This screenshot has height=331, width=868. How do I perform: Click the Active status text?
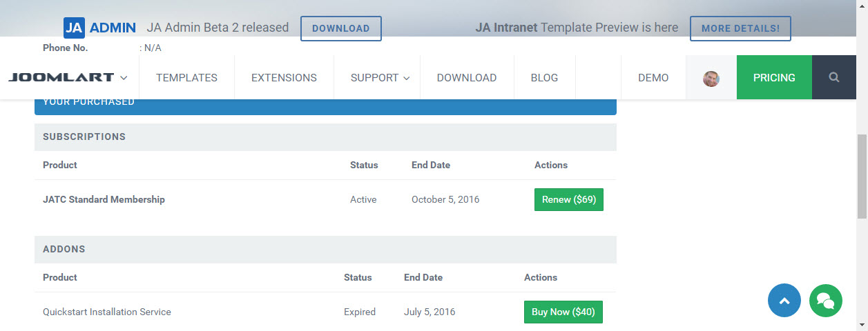tap(363, 199)
